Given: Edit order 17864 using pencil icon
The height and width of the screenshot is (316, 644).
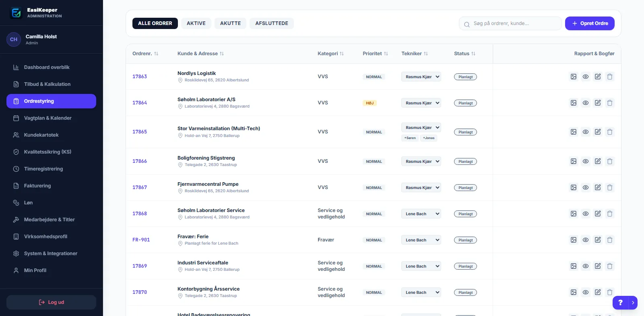Looking at the screenshot, I should [x=598, y=103].
